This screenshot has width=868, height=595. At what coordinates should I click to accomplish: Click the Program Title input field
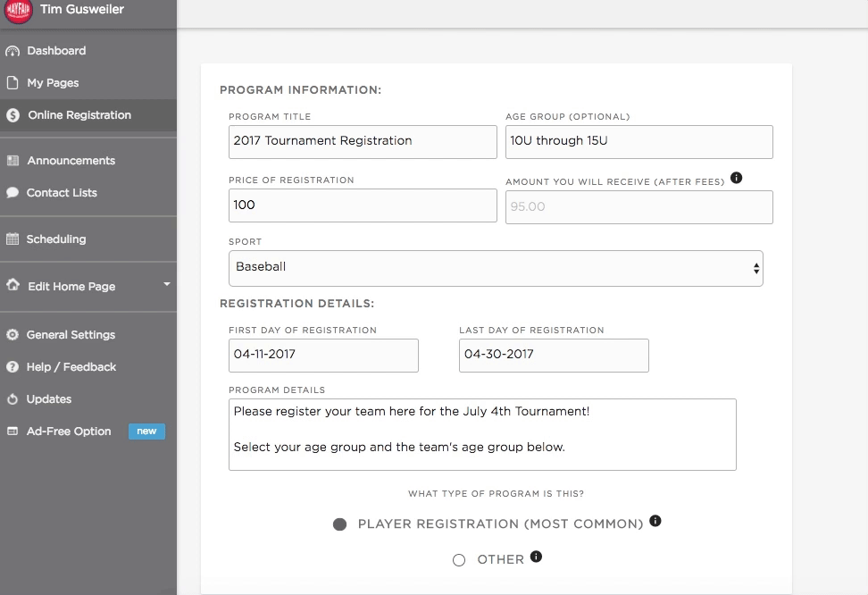(363, 141)
